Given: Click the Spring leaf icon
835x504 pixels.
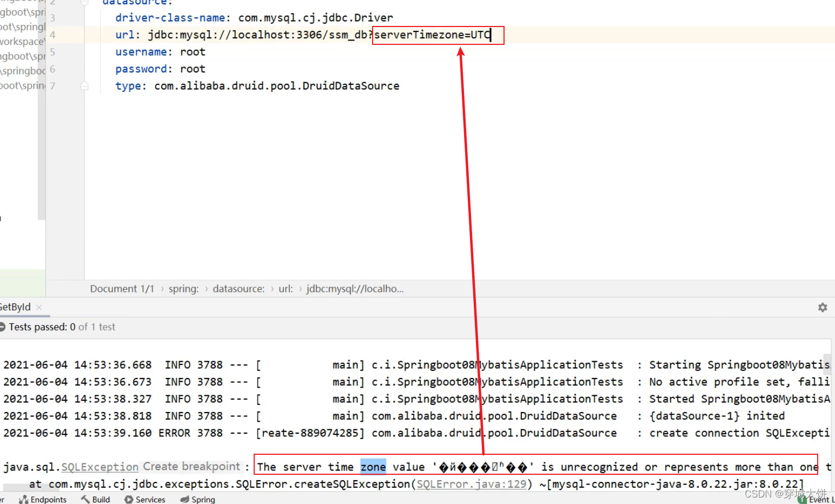Looking at the screenshot, I should (x=184, y=499).
